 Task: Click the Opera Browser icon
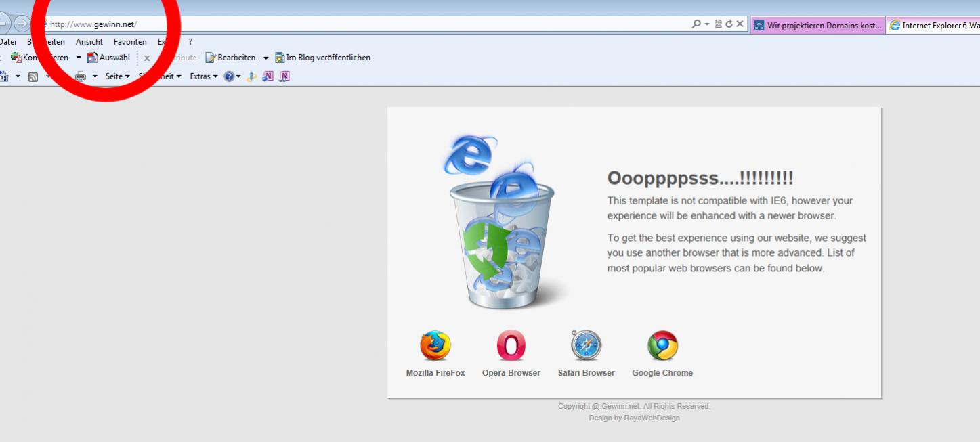tap(511, 346)
